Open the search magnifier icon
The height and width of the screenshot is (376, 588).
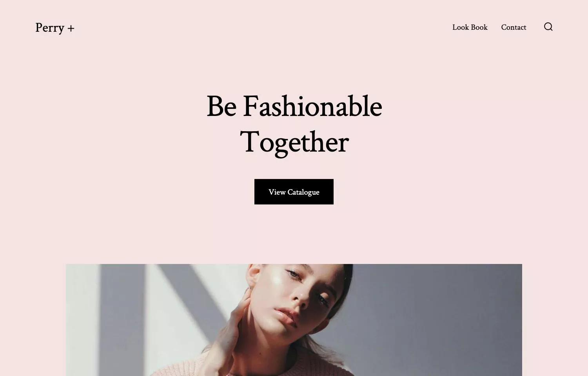pos(548,27)
